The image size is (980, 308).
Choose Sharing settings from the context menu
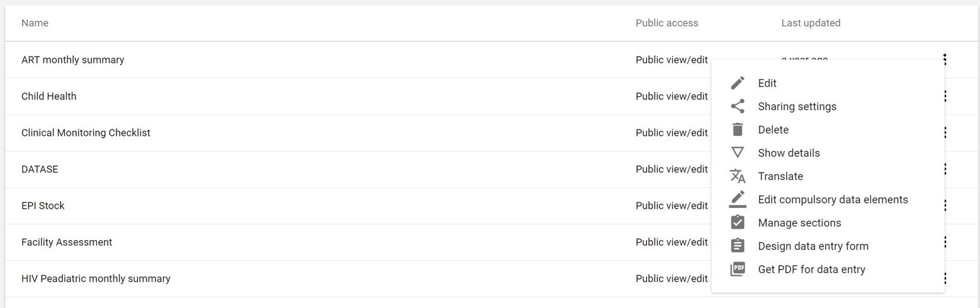797,106
